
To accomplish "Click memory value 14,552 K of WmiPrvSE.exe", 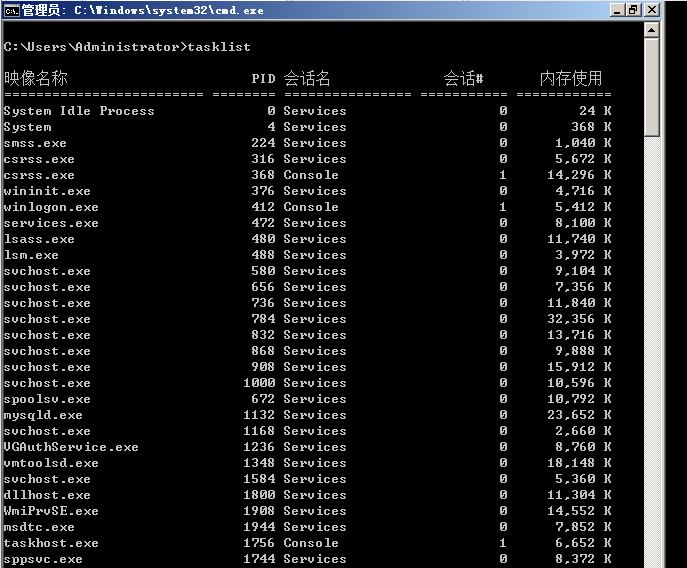I will (x=579, y=511).
